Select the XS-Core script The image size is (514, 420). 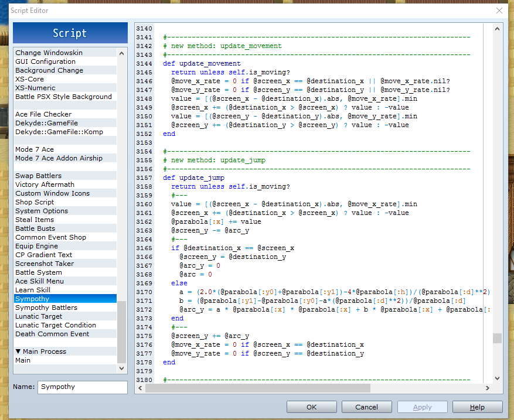30,79
